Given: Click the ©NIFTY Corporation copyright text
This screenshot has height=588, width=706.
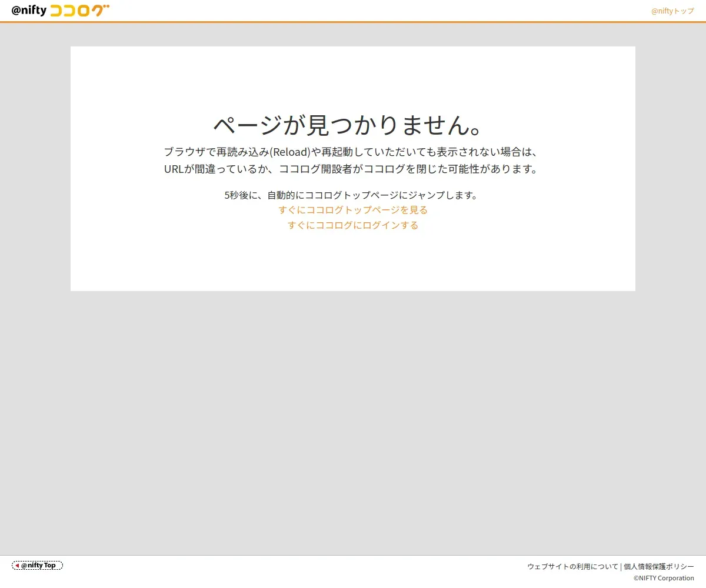Looking at the screenshot, I should [x=664, y=578].
